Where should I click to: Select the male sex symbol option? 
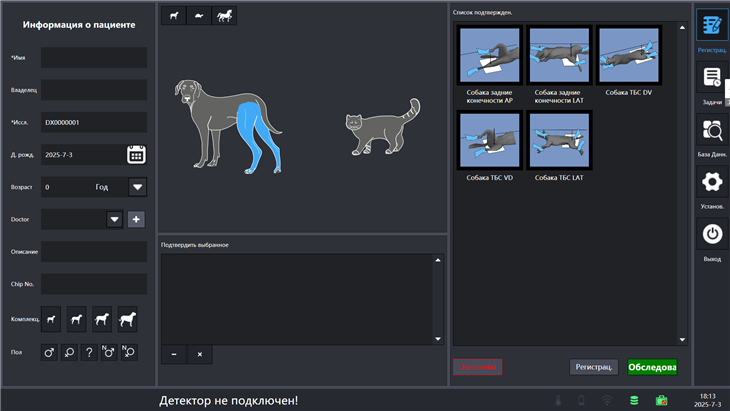coord(49,352)
